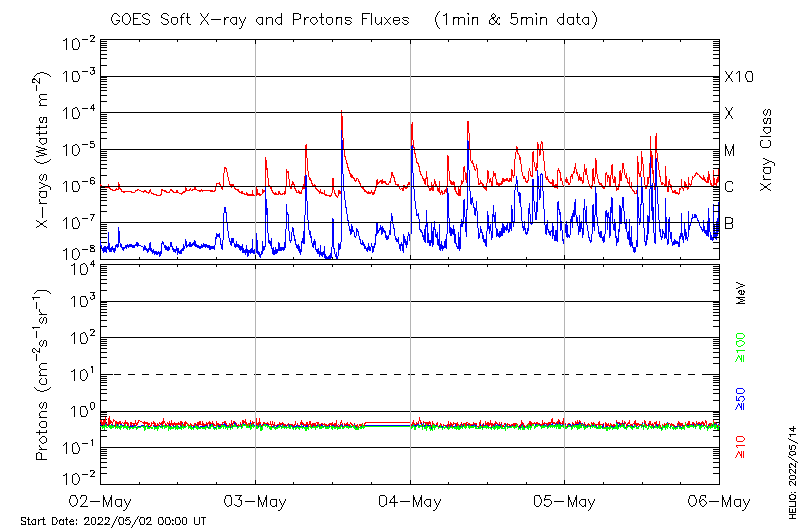Viewport: 800px width, 530px height.
Task: Click the 10^-6 X-ray axis tick label
Action: coord(79,185)
